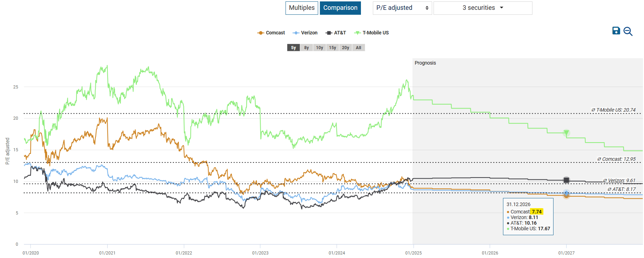The width and height of the screenshot is (644, 258).
Task: Click the T-Mobile US legend triangle icon
Action: pyautogui.click(x=357, y=33)
